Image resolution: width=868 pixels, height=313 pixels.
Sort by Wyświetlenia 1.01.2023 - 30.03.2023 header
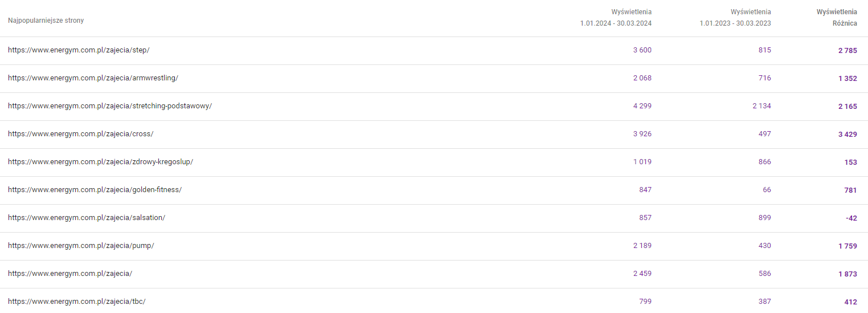[735, 18]
